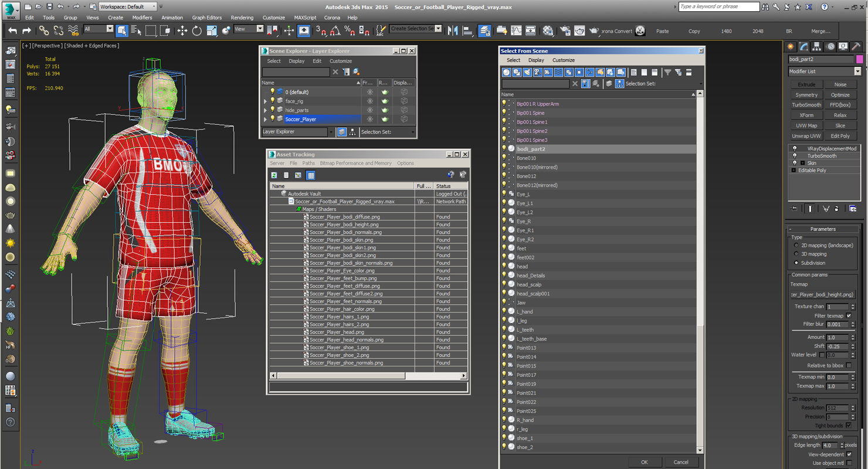The width and height of the screenshot is (868, 469).
Task: Open the MAXScript menu
Action: click(x=304, y=18)
